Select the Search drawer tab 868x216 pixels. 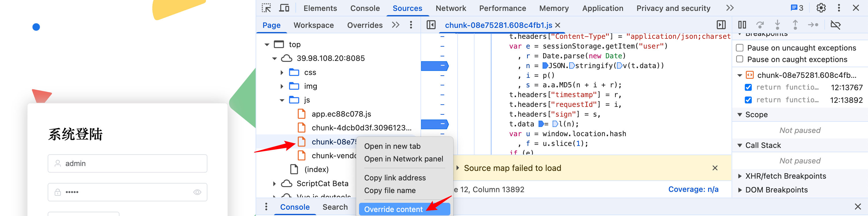coord(335,207)
